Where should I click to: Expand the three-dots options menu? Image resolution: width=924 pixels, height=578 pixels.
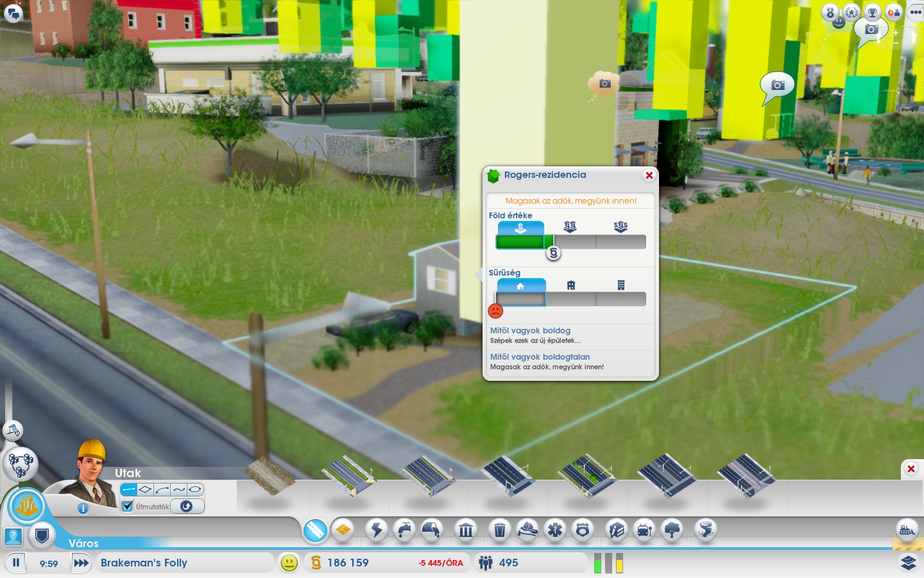[x=915, y=12]
